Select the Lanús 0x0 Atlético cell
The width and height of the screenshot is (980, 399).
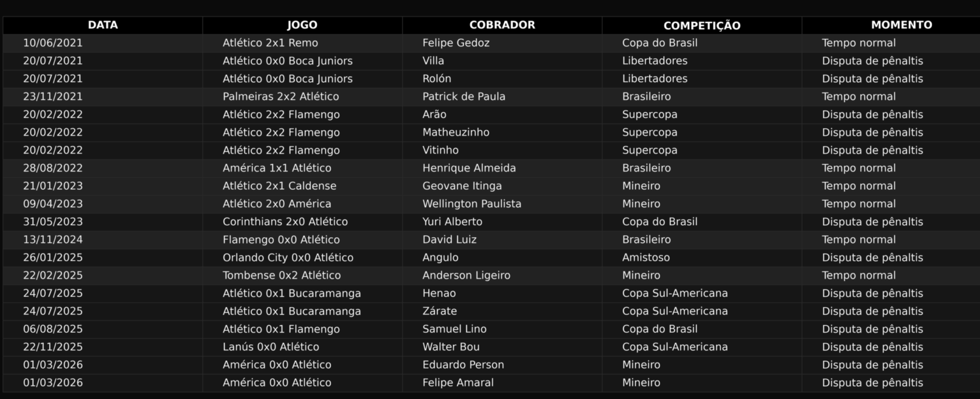271,346
